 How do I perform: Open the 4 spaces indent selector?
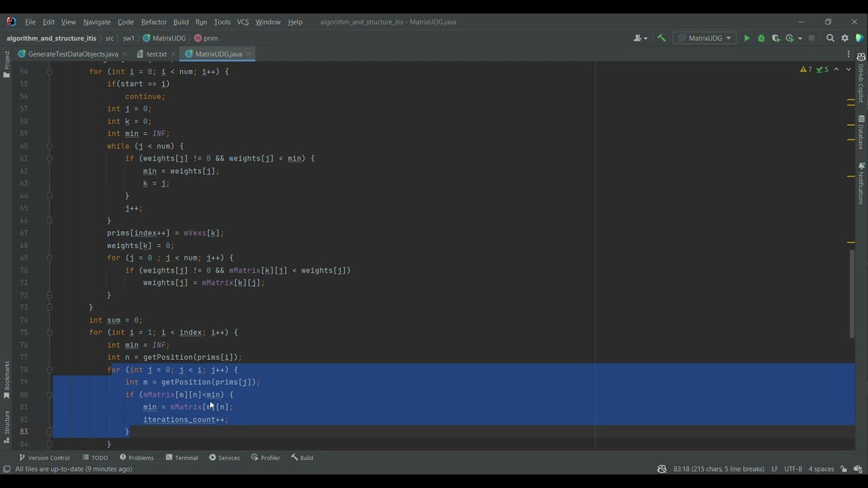[x=821, y=469]
